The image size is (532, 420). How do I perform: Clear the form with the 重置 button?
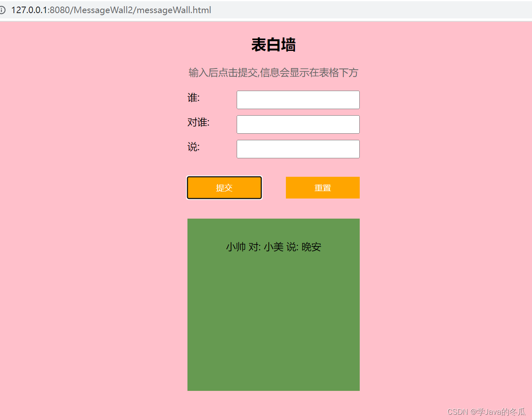point(323,188)
